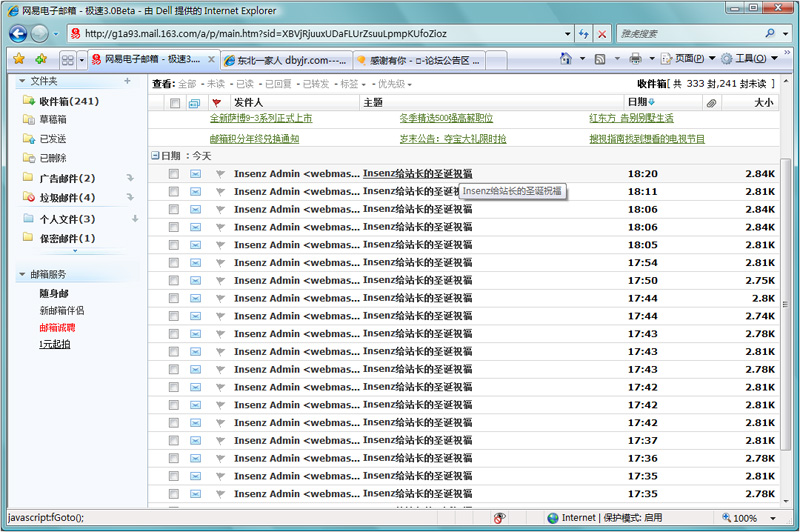
Task: Click the flag icon of the 18:11 email
Action: (x=220, y=192)
